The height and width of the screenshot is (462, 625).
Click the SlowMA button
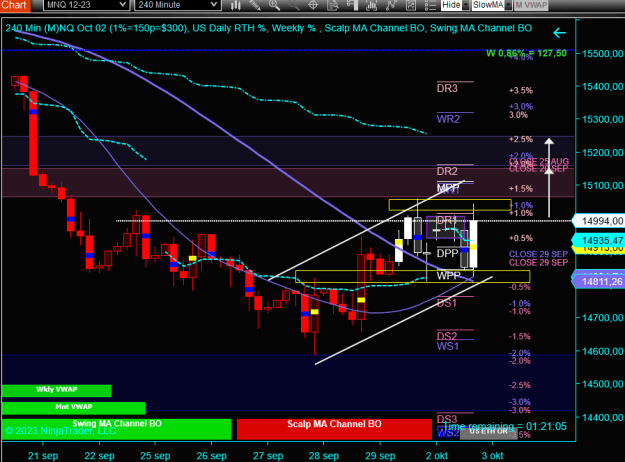point(488,5)
